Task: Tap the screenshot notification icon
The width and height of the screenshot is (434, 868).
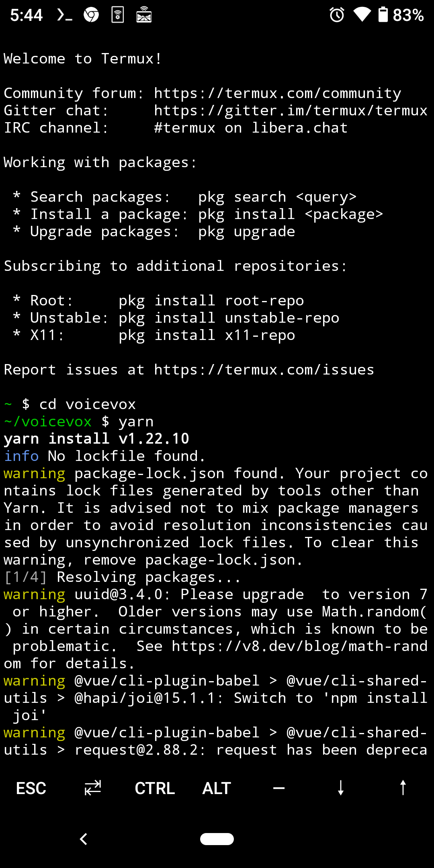Action: [144, 15]
